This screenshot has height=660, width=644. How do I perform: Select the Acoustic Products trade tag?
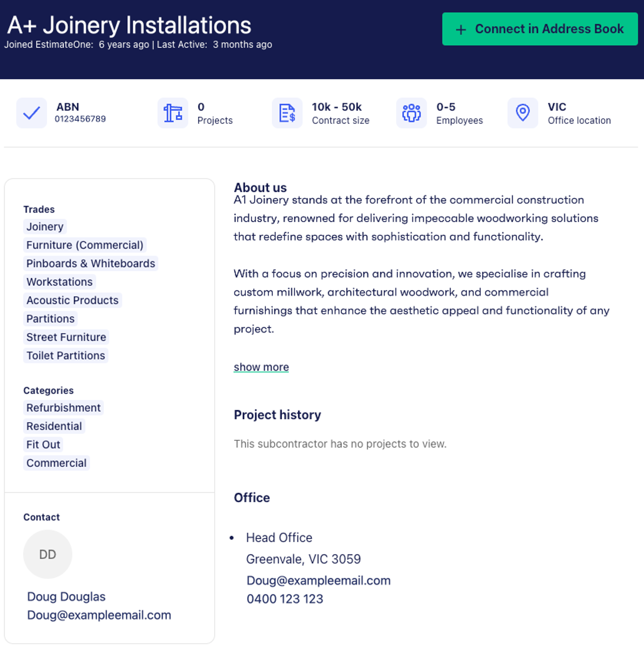point(72,300)
